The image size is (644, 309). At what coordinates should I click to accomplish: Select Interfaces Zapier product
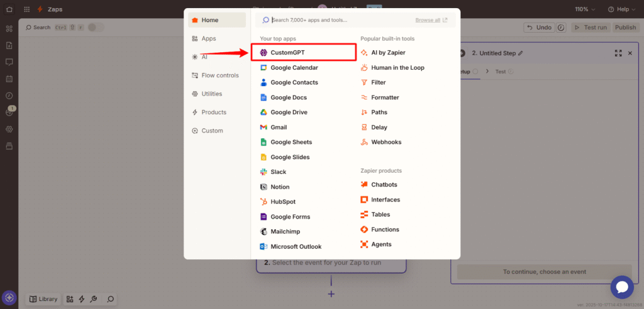point(380,200)
